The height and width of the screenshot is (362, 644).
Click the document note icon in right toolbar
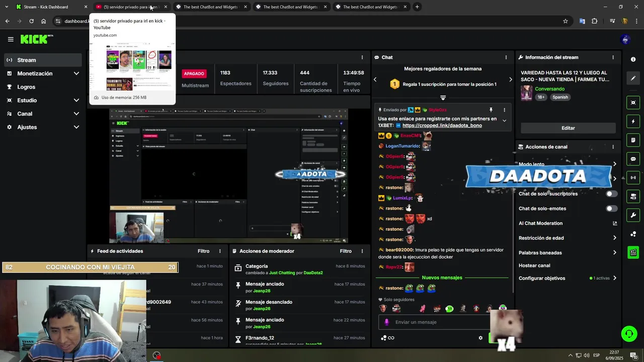point(633,140)
